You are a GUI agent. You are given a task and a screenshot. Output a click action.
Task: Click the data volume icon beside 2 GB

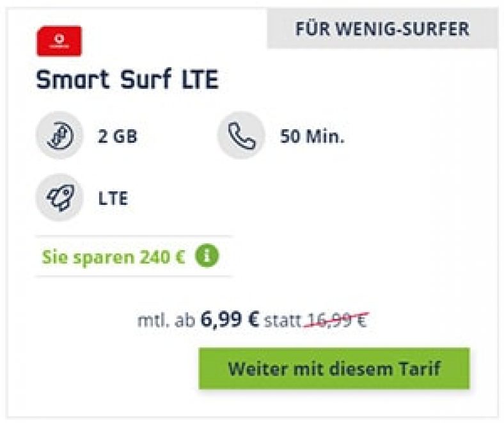(59, 136)
